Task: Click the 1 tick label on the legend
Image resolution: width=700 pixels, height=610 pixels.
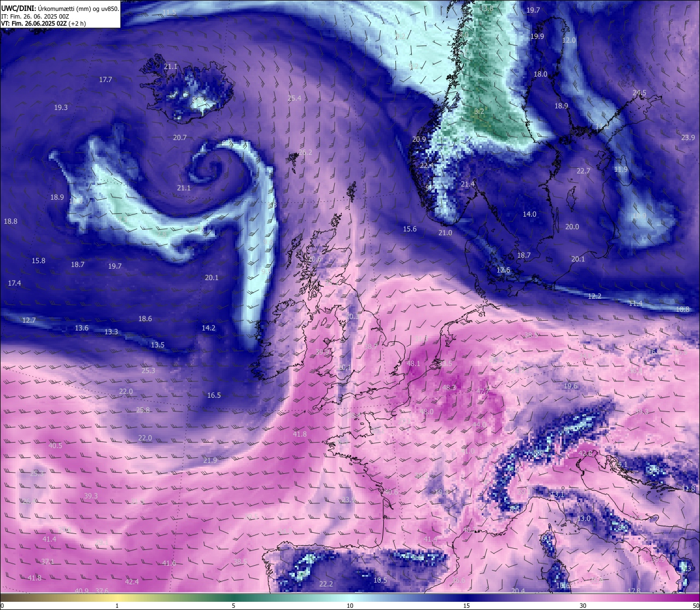Action: click(x=117, y=606)
